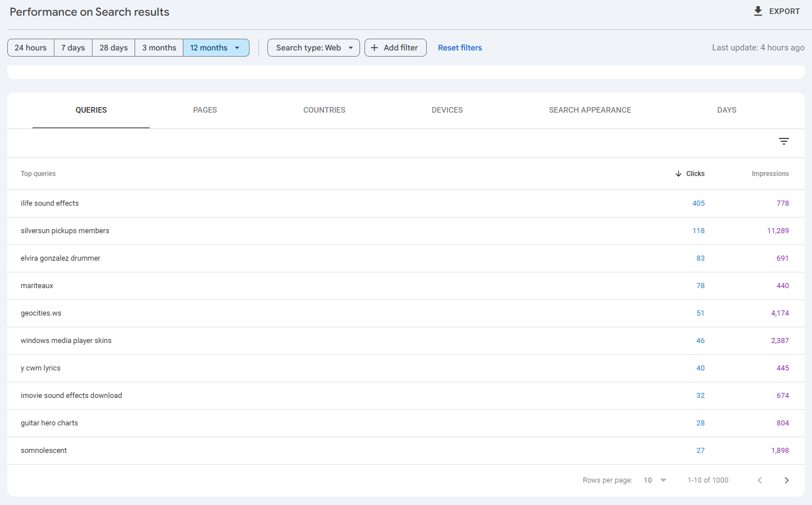Go to next page of results
This screenshot has height=505, width=812.
point(786,480)
